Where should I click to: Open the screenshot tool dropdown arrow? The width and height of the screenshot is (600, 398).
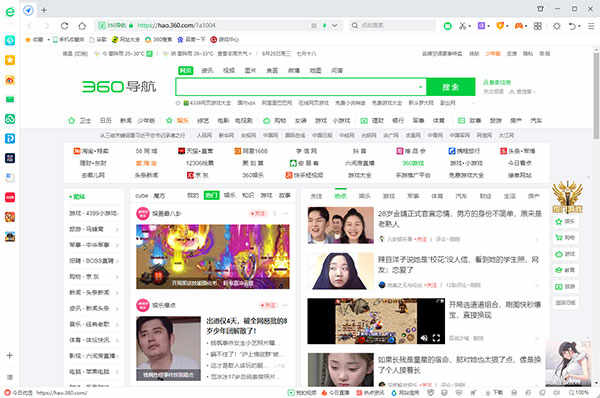(470, 26)
